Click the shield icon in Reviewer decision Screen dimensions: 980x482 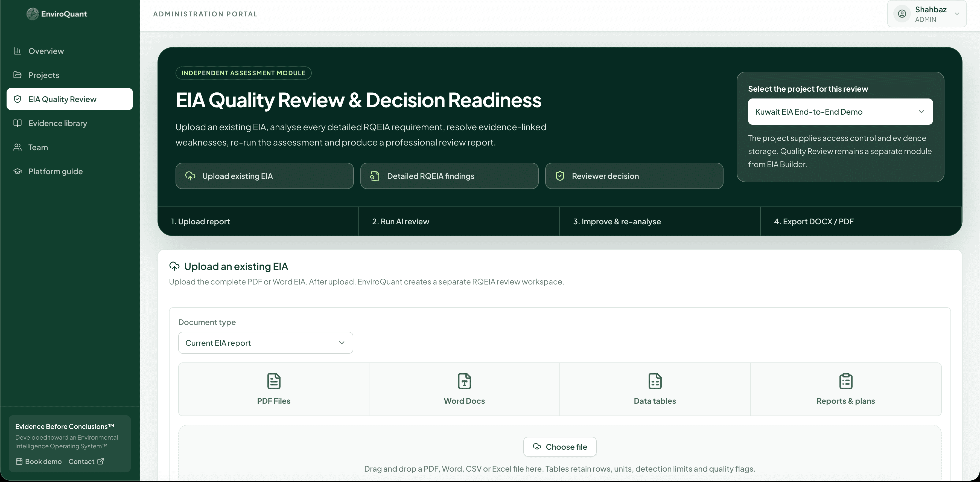click(560, 176)
